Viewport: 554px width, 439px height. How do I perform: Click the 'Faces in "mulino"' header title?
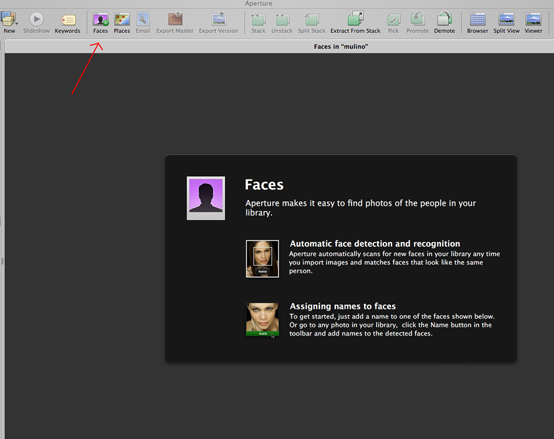(x=341, y=47)
